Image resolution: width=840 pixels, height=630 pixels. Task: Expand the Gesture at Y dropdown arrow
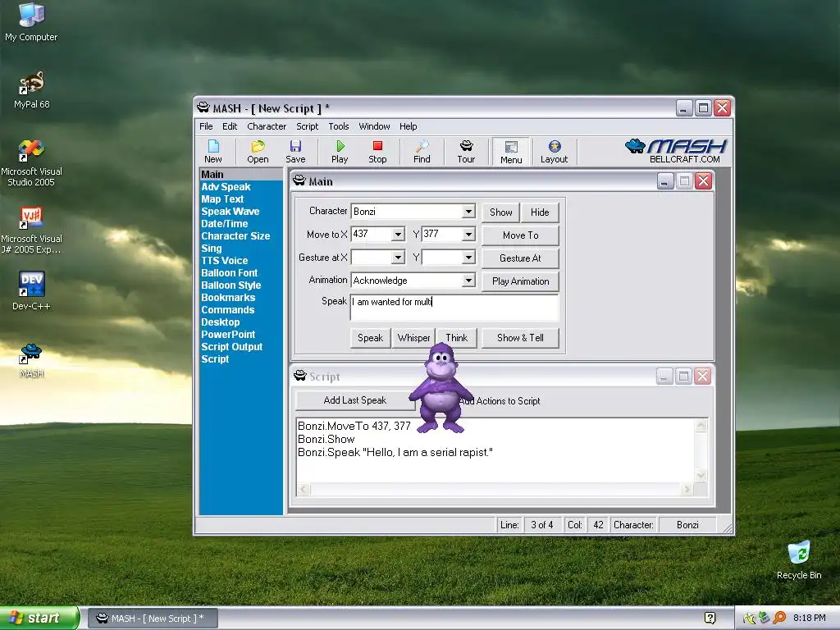click(468, 258)
